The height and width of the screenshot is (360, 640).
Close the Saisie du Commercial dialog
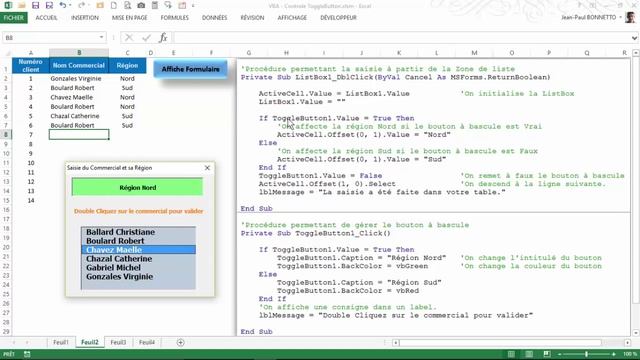[207, 168]
